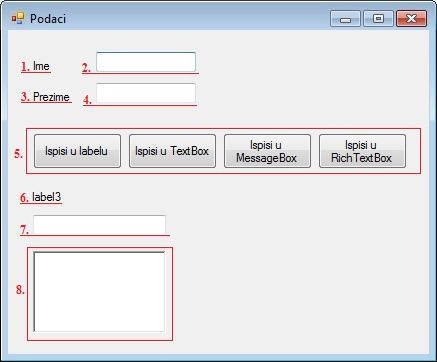Click the Ispisi u TextBox button
This screenshot has height=362, width=437.
pos(172,151)
